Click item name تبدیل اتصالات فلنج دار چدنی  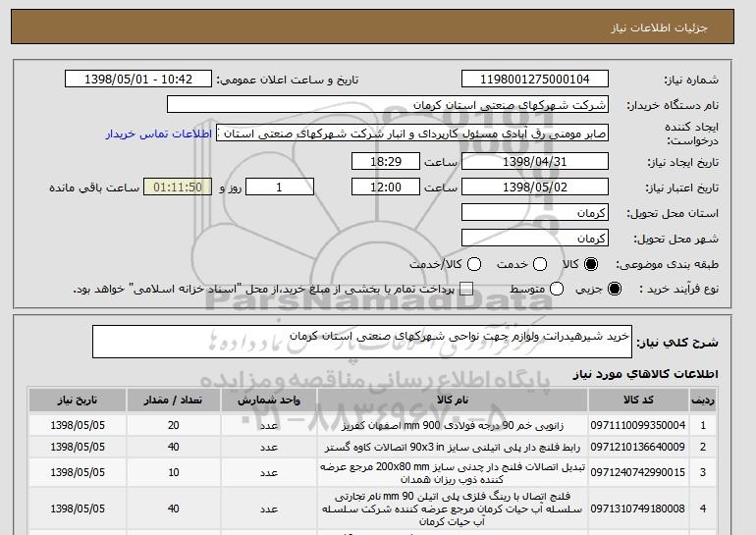point(453,473)
